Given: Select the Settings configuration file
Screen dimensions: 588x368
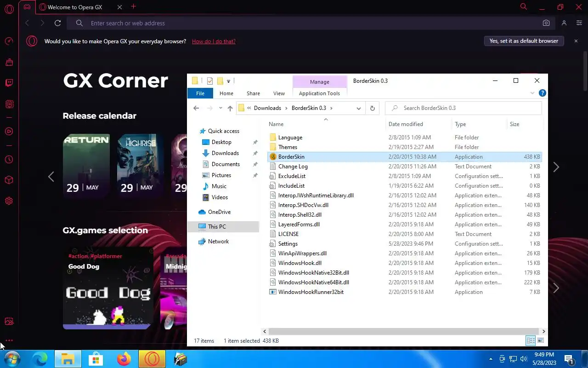Looking at the screenshot, I should [x=288, y=244].
